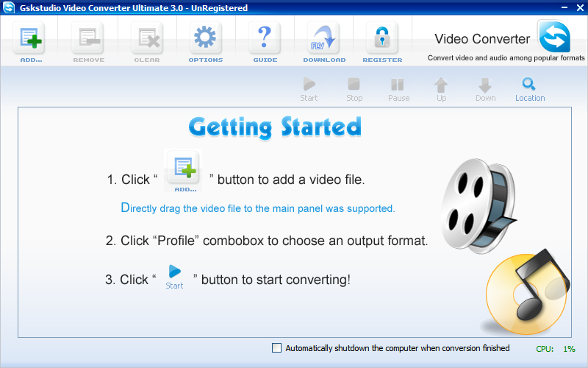Start conversion using the Start button
The width and height of the screenshot is (588, 368).
309,89
